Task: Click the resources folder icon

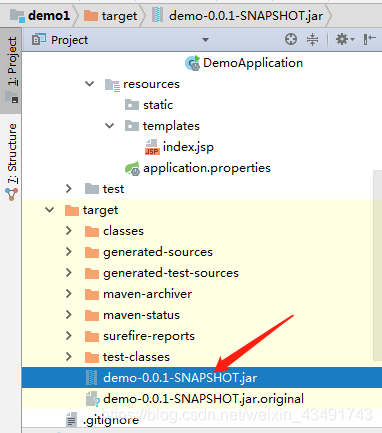Action: click(112, 85)
